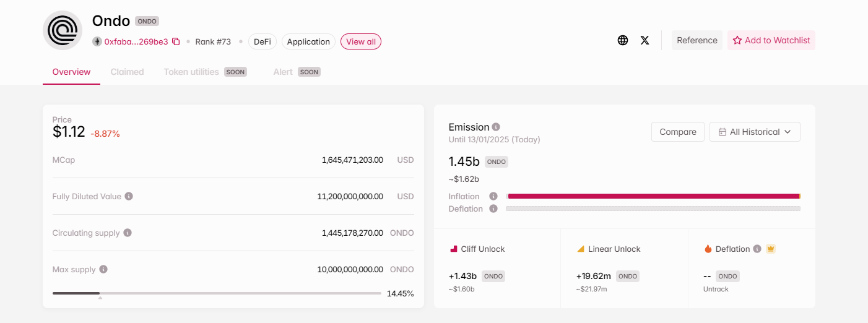Click the flame icon in Deflation card

click(708, 249)
